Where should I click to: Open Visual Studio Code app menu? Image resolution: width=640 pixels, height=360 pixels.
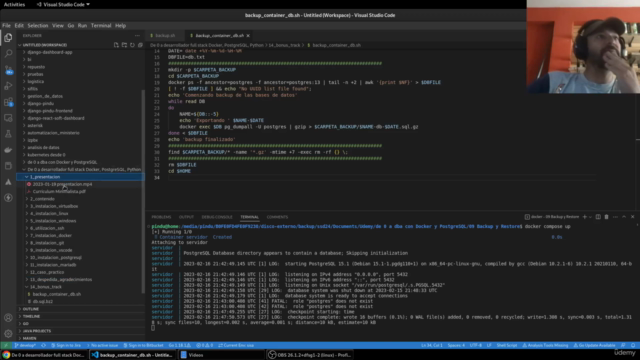(63, 4)
